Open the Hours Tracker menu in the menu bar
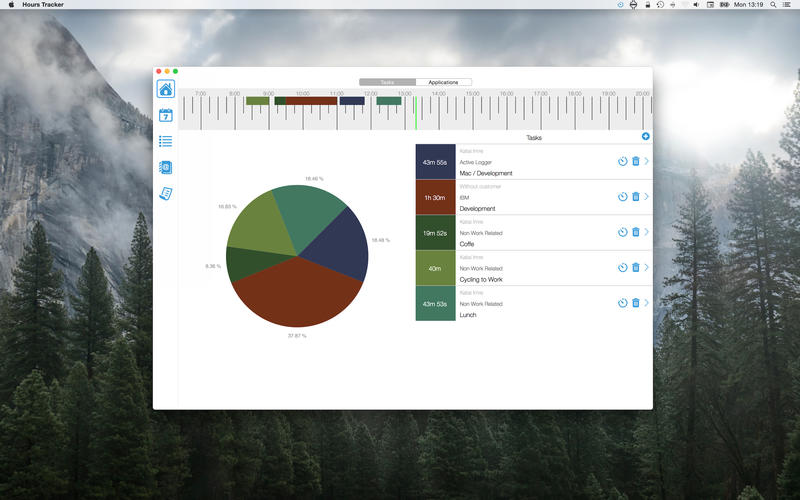 coord(43,5)
